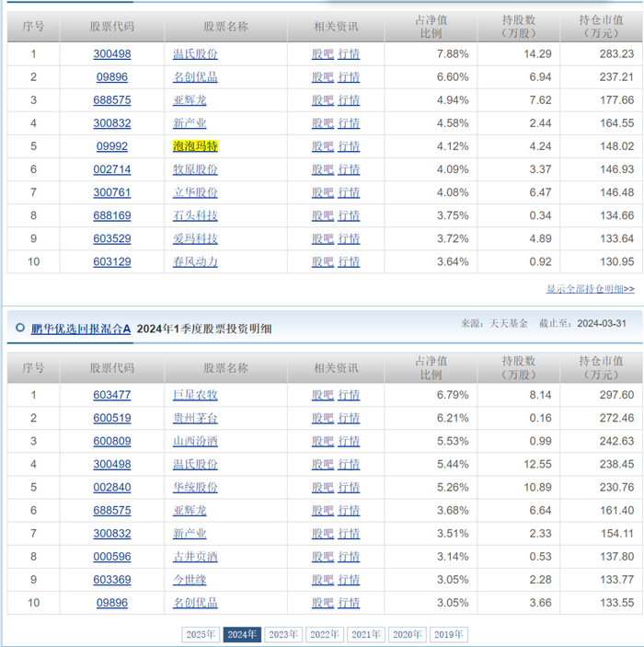Open 股吧 link in the 泡泡玛特 row
644x647 pixels.
[323, 146]
